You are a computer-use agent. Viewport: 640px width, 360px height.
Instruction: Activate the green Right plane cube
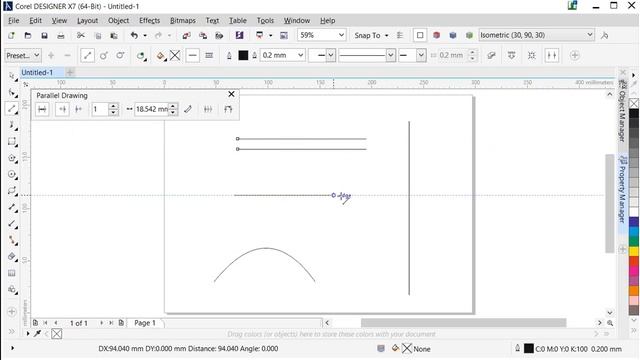(469, 36)
